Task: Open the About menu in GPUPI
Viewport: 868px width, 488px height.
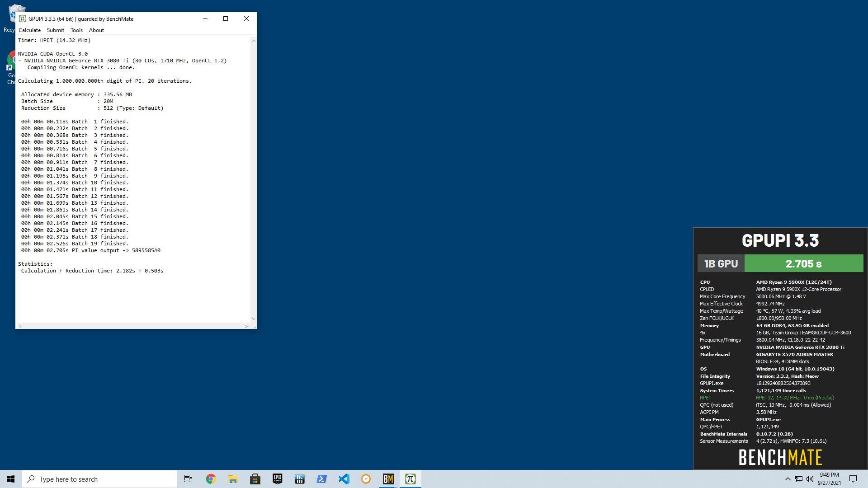Action: [x=96, y=30]
